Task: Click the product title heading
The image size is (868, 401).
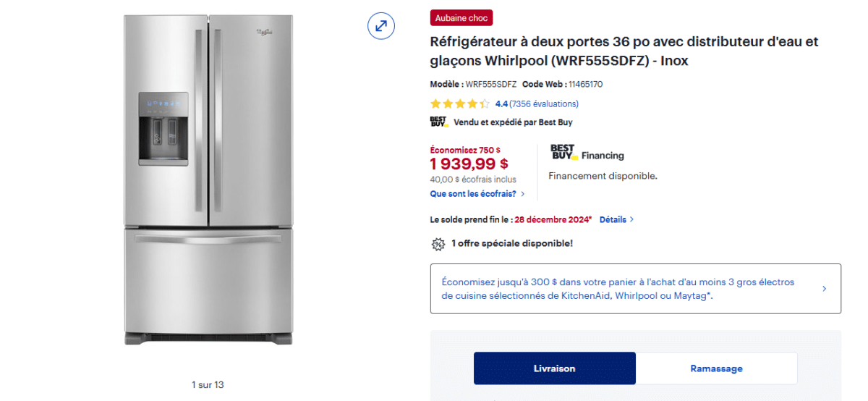Action: (624, 51)
